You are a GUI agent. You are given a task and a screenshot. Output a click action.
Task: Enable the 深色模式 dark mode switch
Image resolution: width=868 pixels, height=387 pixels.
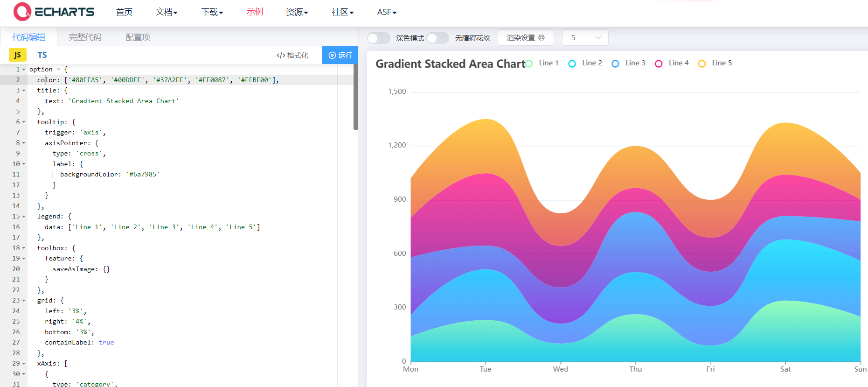pos(378,38)
